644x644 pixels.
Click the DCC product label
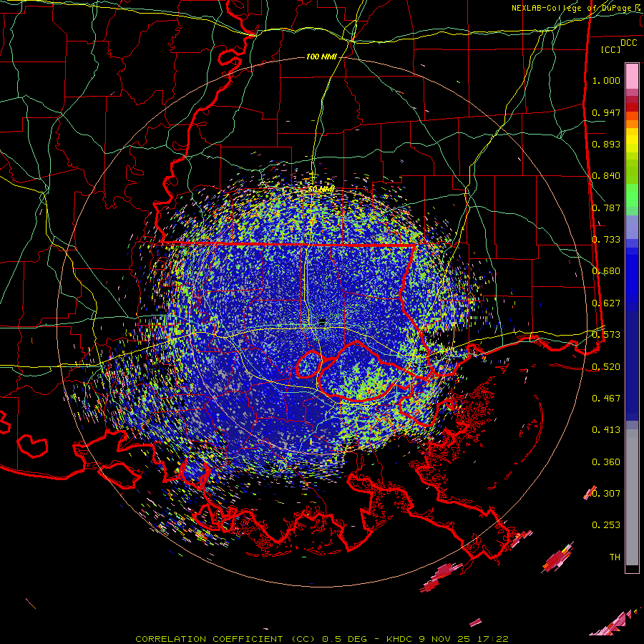[x=628, y=43]
